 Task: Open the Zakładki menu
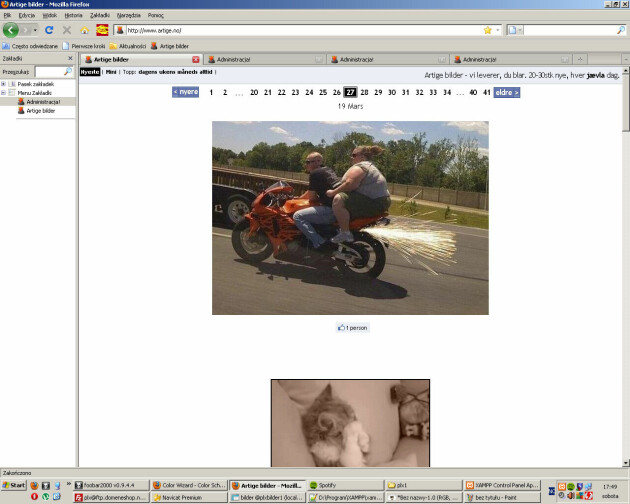click(x=100, y=15)
